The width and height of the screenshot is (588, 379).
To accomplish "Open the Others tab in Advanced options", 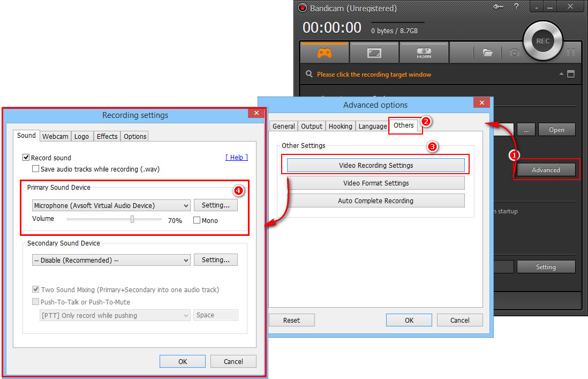I will coord(403,125).
